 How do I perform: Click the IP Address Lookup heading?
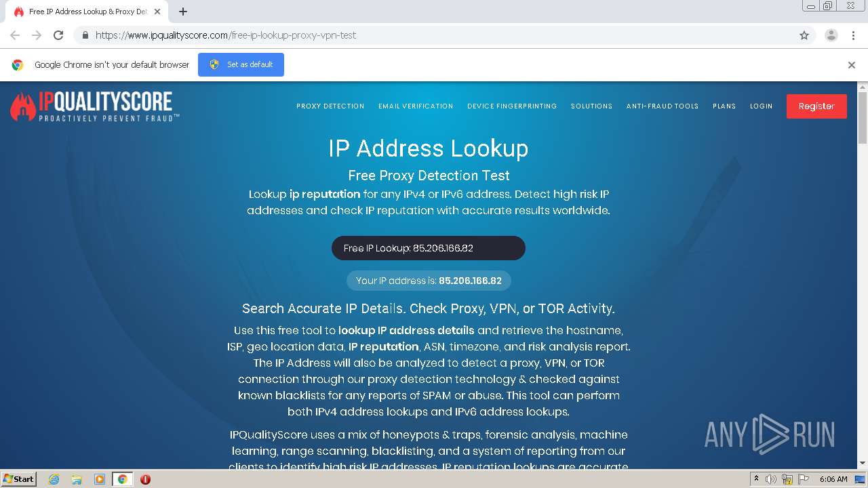click(x=429, y=148)
